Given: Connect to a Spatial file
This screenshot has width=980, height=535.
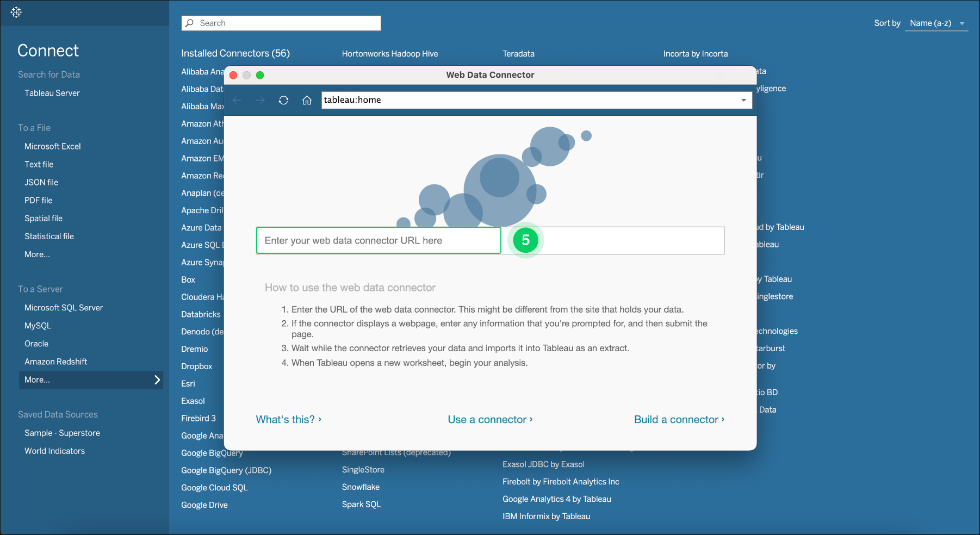Looking at the screenshot, I should click(x=44, y=218).
